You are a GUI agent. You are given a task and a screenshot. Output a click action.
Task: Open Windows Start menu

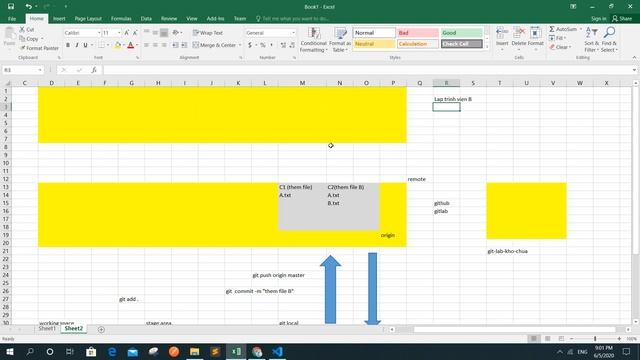click(9, 351)
